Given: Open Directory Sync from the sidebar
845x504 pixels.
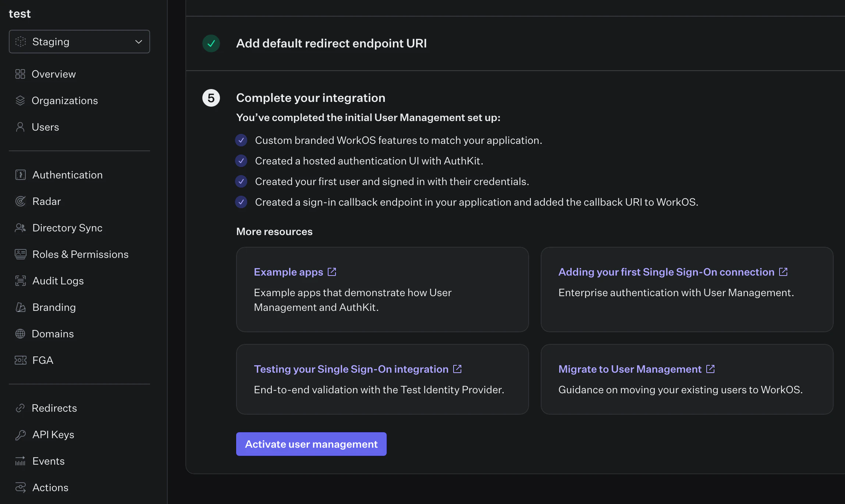Looking at the screenshot, I should [x=67, y=228].
